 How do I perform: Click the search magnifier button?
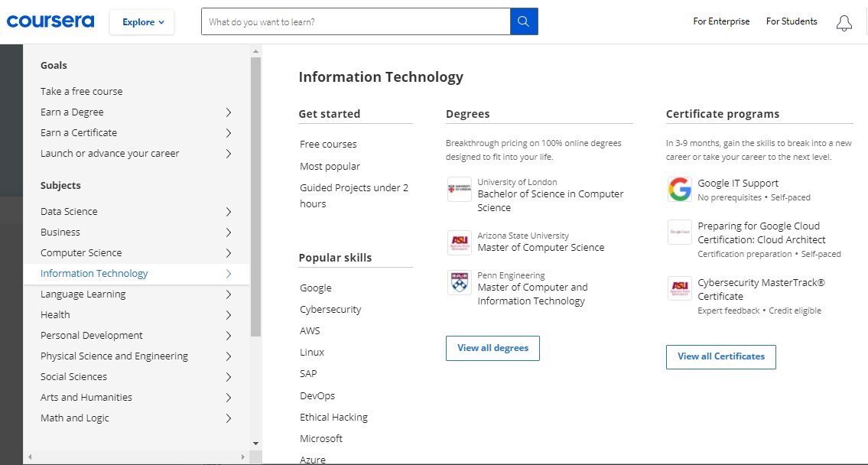524,21
